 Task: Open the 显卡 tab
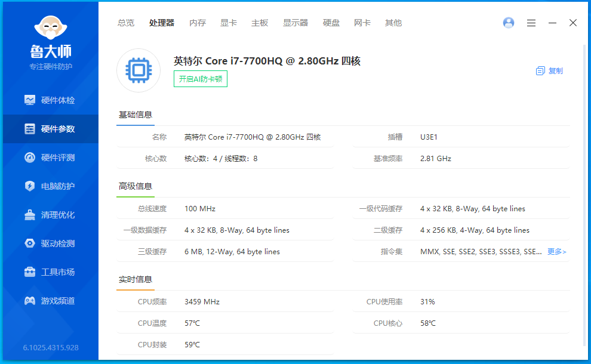(229, 23)
